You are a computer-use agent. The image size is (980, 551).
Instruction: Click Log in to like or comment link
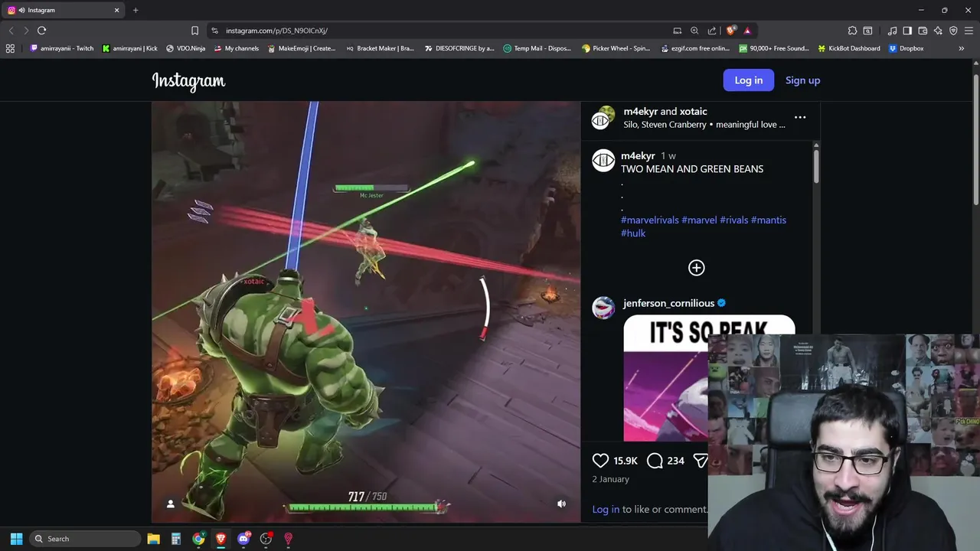point(606,510)
